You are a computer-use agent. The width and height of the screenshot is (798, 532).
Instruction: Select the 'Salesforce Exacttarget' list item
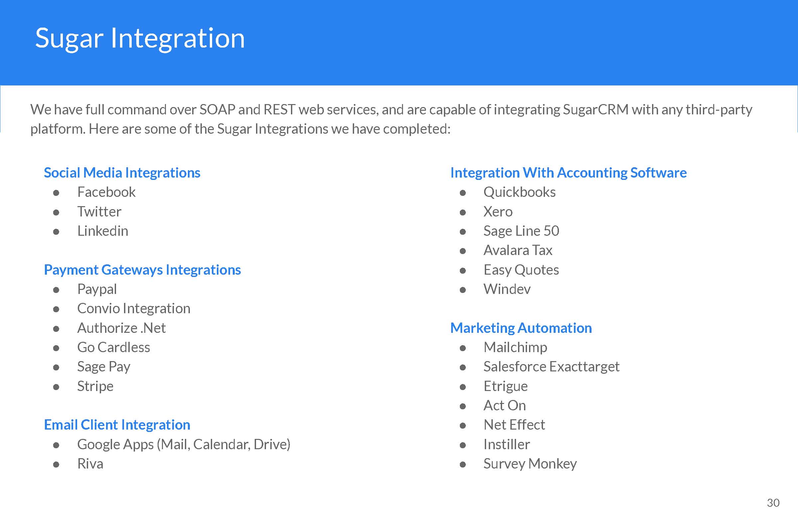tap(551, 367)
